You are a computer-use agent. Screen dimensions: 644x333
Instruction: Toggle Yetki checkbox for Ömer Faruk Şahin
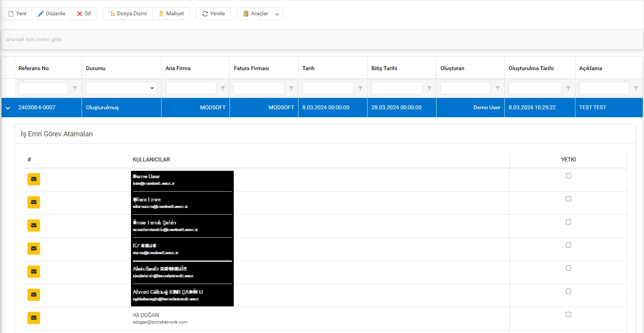568,222
